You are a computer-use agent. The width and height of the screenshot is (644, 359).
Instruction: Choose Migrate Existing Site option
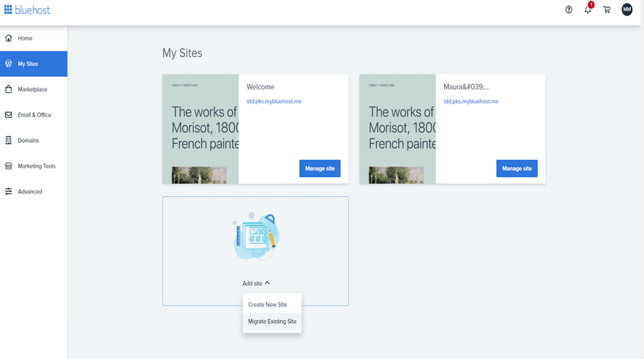272,322
